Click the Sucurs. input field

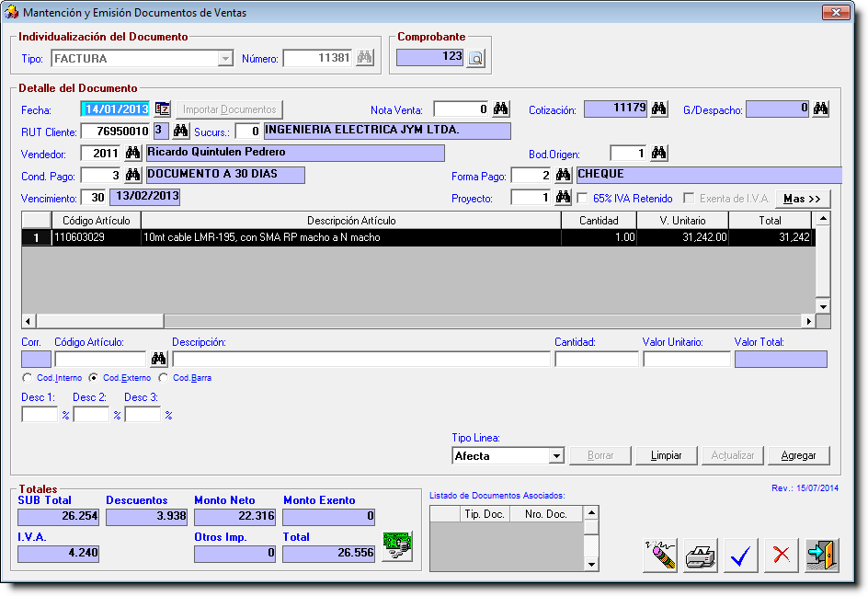(247, 132)
